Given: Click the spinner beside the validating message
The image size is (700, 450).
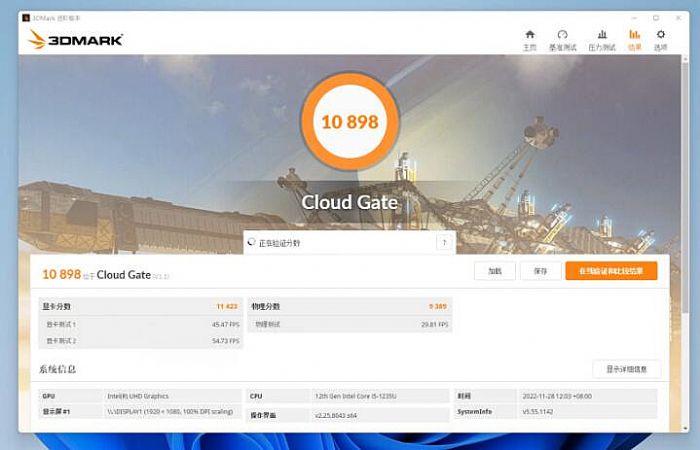Looking at the screenshot, I should coord(251,243).
